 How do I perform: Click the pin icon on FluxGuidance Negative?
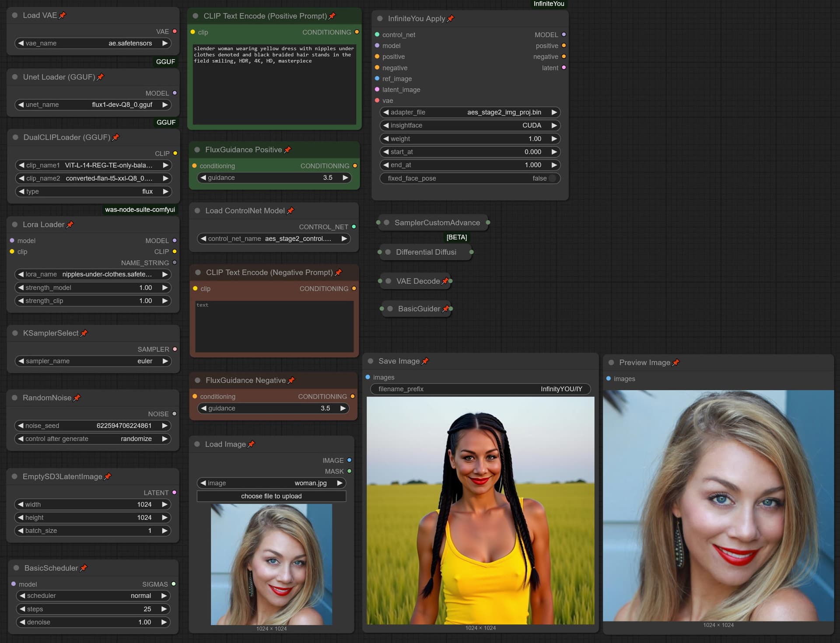pos(291,381)
